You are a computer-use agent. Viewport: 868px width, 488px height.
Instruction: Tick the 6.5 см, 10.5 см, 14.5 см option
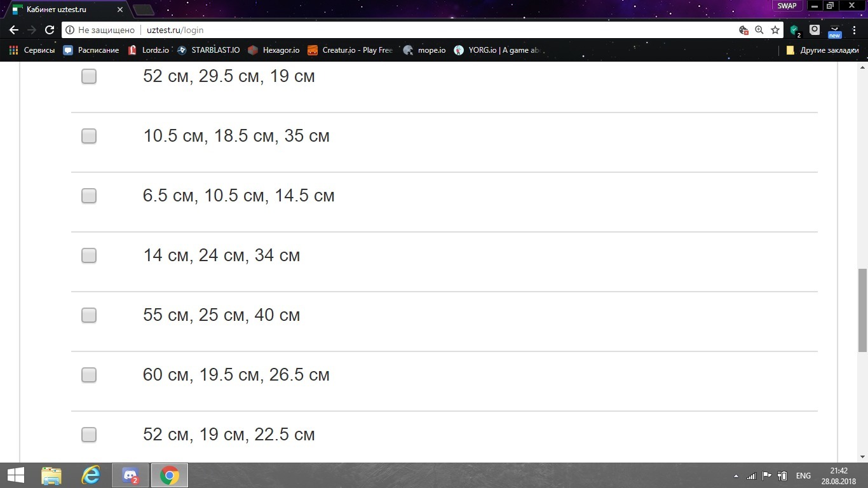(x=89, y=196)
